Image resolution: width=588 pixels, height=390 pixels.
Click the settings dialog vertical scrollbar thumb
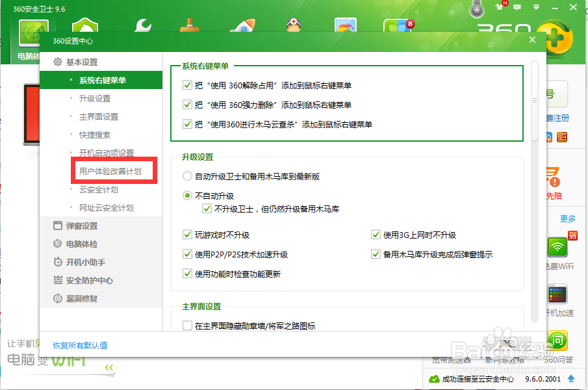(535, 101)
